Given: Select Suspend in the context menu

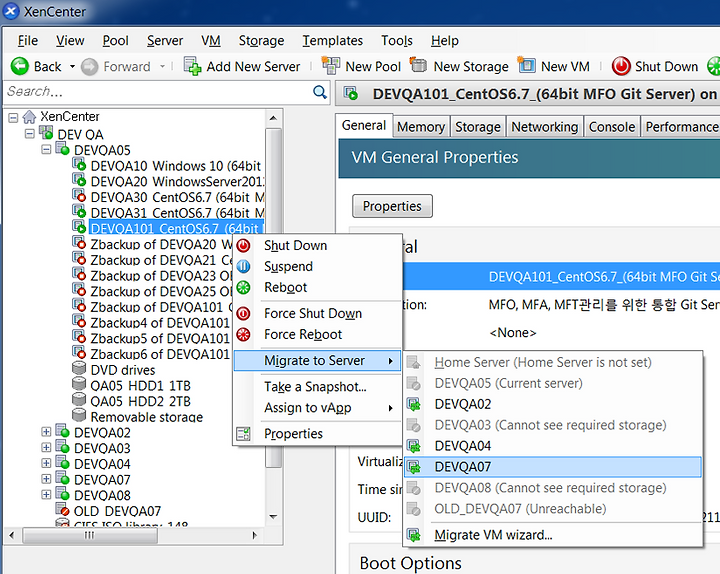Looking at the screenshot, I should tap(317, 266).
